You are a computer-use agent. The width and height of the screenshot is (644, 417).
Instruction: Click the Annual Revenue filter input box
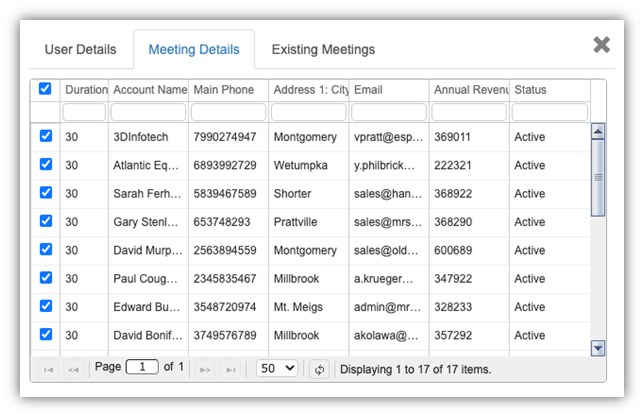(x=469, y=112)
